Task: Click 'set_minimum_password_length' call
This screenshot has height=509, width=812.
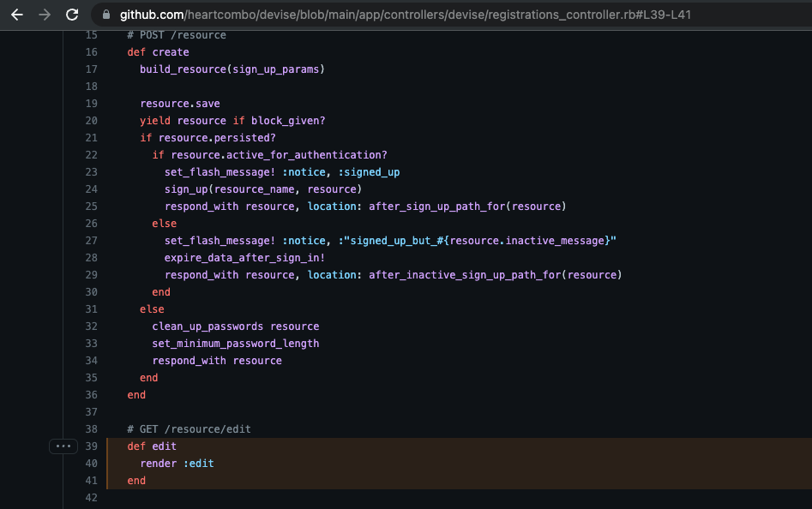Action: coord(236,344)
